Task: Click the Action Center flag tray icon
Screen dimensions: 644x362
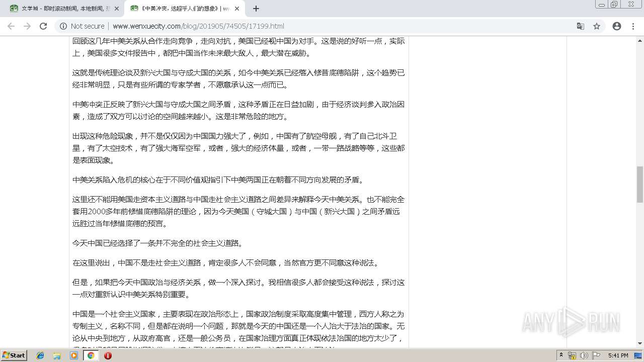Action: [596, 355]
